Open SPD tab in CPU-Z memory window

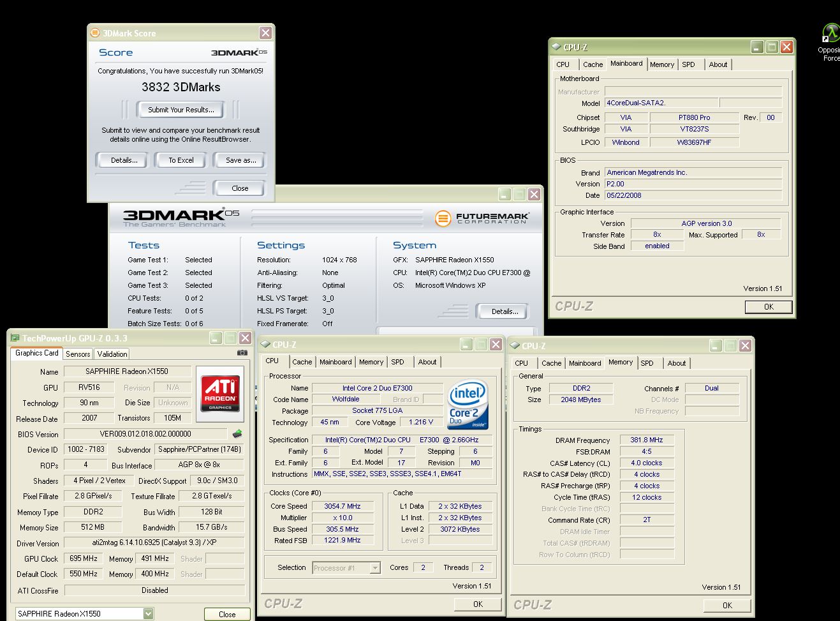point(647,363)
